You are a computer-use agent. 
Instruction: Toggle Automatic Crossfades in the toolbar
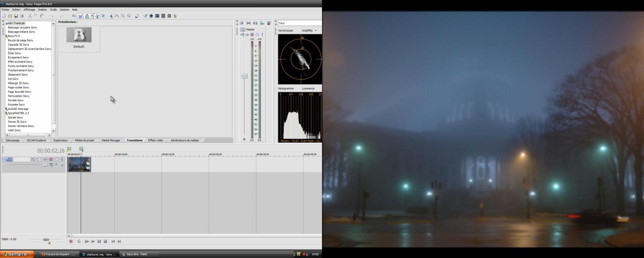pos(80,16)
